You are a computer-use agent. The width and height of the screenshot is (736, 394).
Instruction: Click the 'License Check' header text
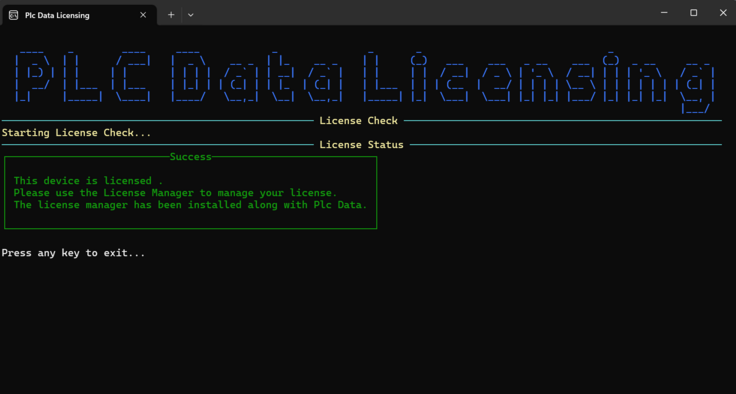(x=359, y=121)
